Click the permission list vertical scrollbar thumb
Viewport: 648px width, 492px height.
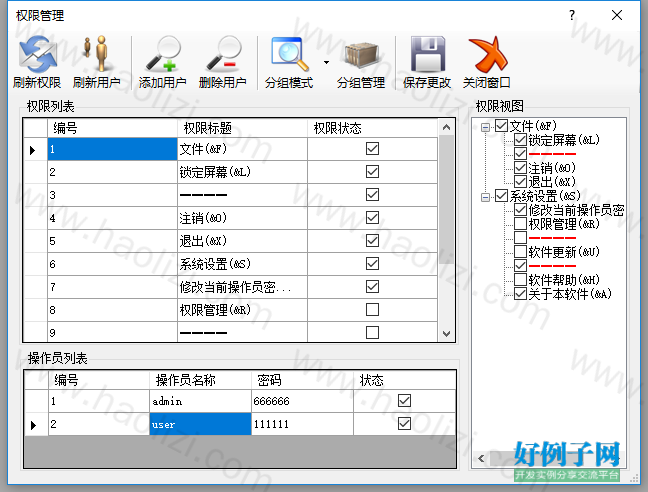click(x=446, y=200)
